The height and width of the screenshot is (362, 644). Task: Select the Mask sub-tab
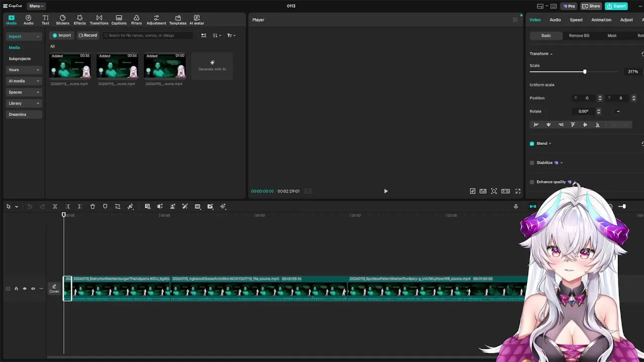click(612, 36)
